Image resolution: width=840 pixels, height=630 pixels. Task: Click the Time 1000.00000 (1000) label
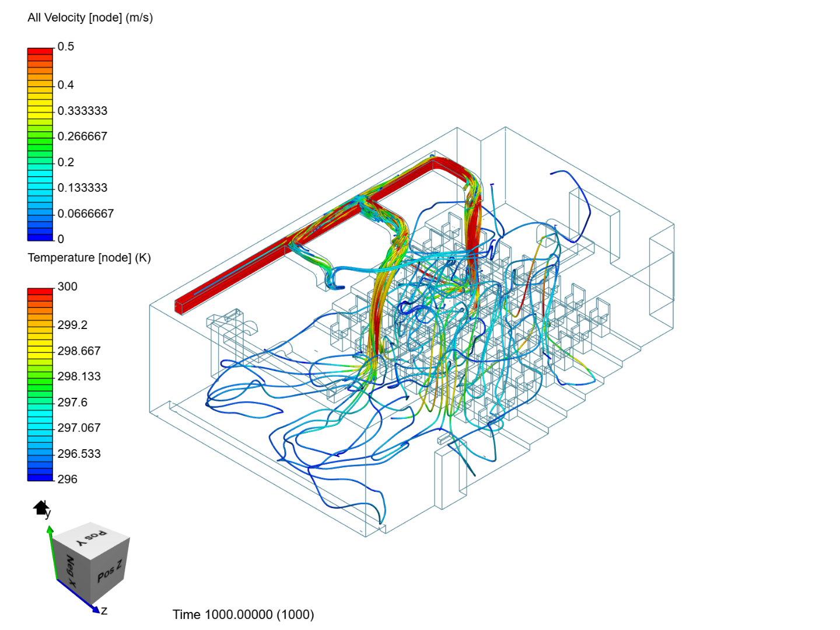[x=243, y=615]
